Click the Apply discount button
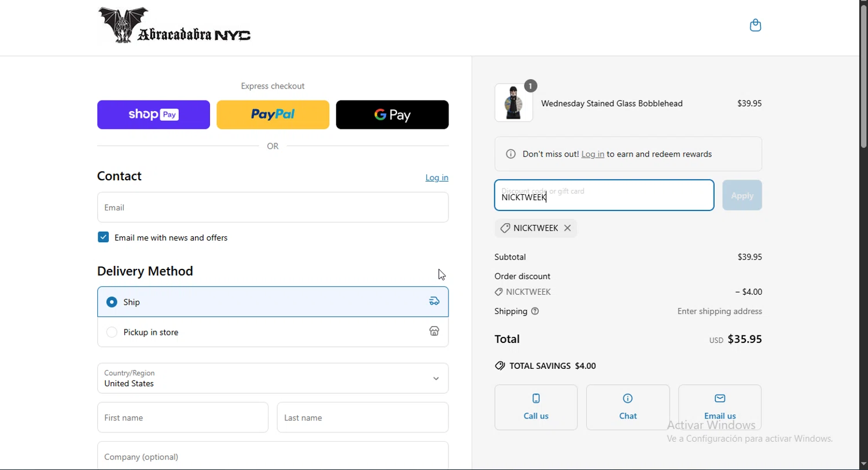 (x=742, y=195)
